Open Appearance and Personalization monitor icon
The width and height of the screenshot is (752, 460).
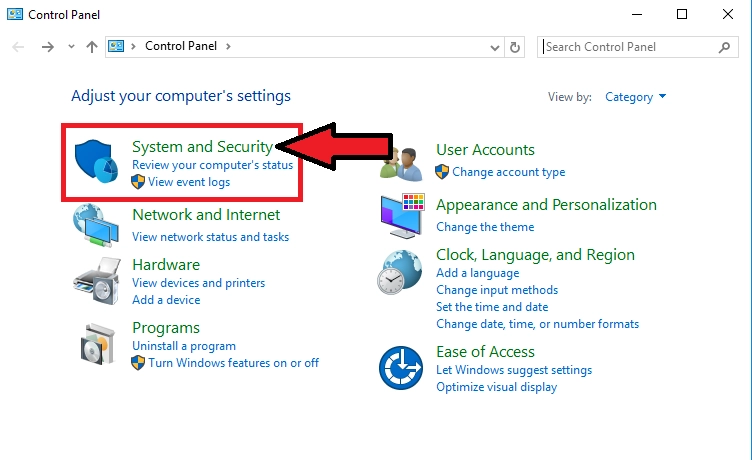[x=401, y=215]
